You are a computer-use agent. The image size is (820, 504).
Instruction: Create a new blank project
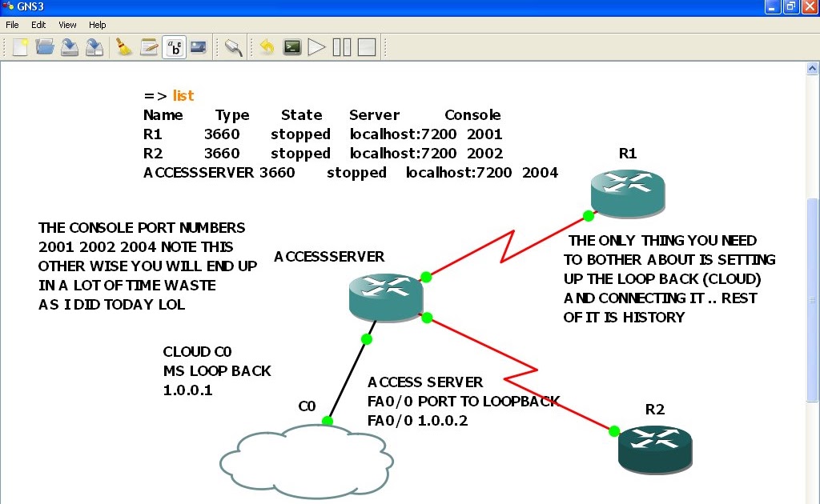(x=19, y=46)
